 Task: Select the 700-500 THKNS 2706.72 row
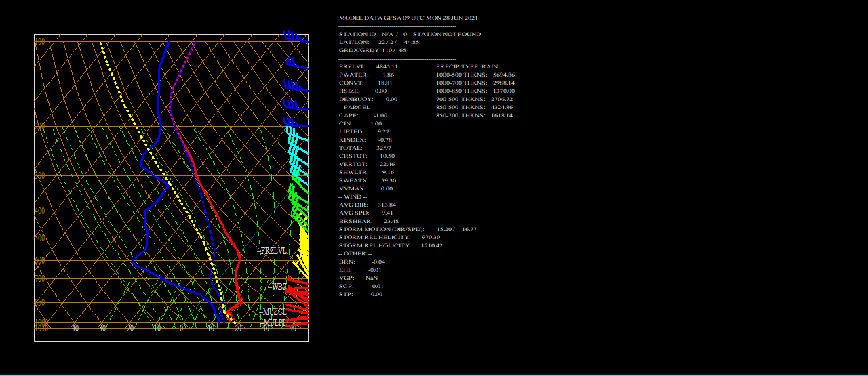click(474, 99)
